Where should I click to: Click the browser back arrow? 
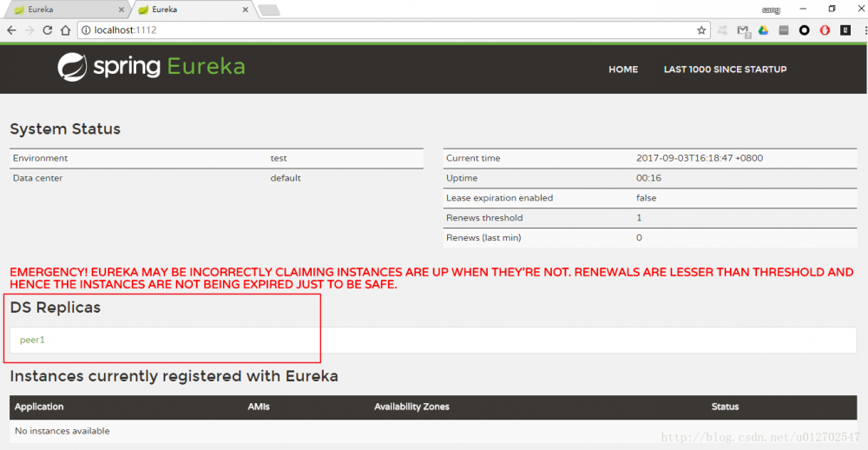click(x=11, y=30)
